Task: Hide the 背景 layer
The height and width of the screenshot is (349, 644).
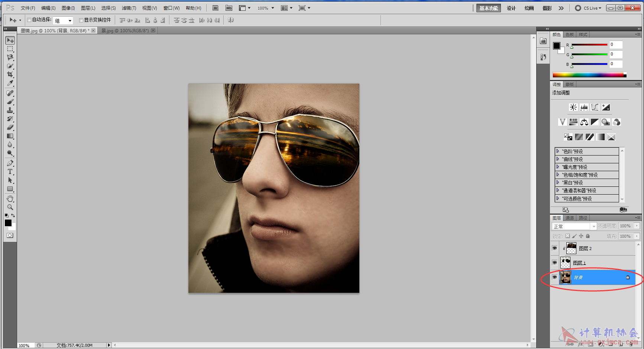Action: pyautogui.click(x=554, y=277)
